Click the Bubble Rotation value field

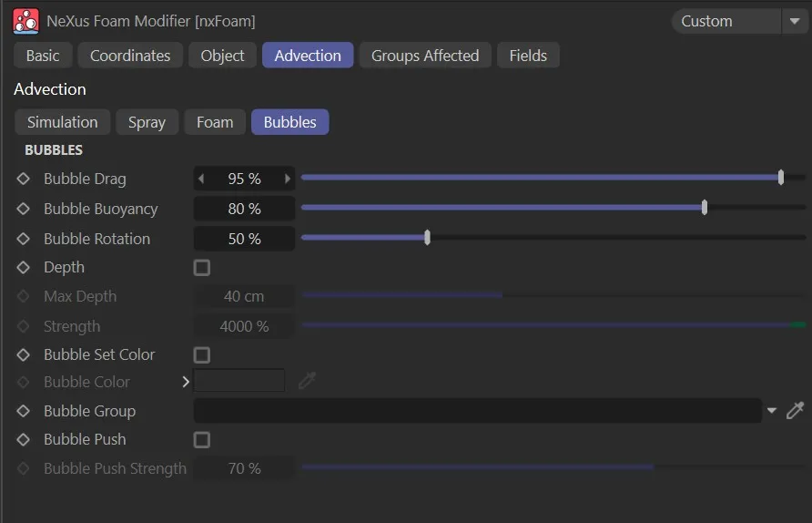pos(244,239)
